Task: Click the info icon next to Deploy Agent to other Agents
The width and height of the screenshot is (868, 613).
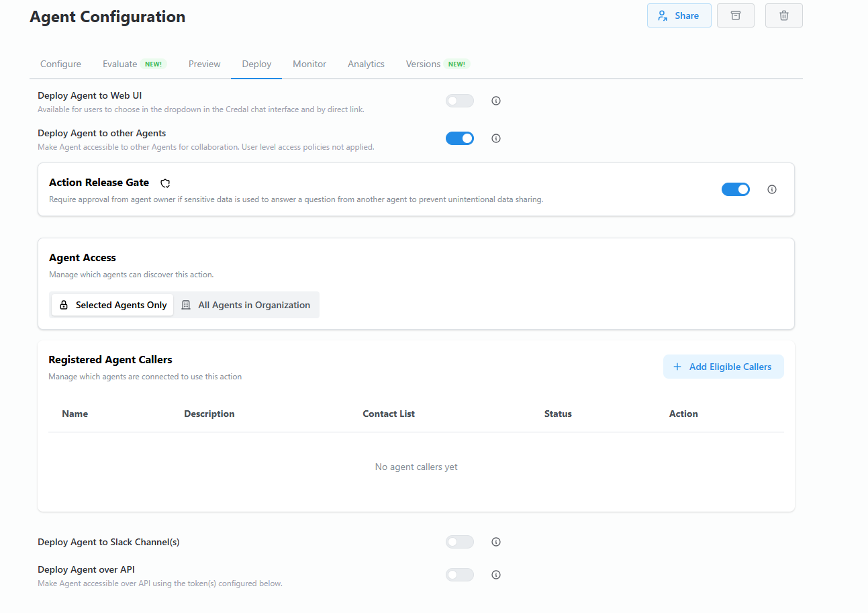Action: [x=495, y=138]
